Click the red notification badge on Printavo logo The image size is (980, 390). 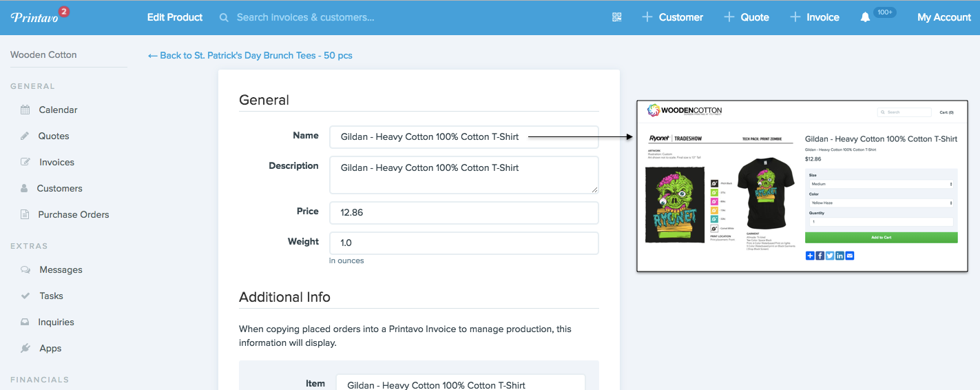63,12
